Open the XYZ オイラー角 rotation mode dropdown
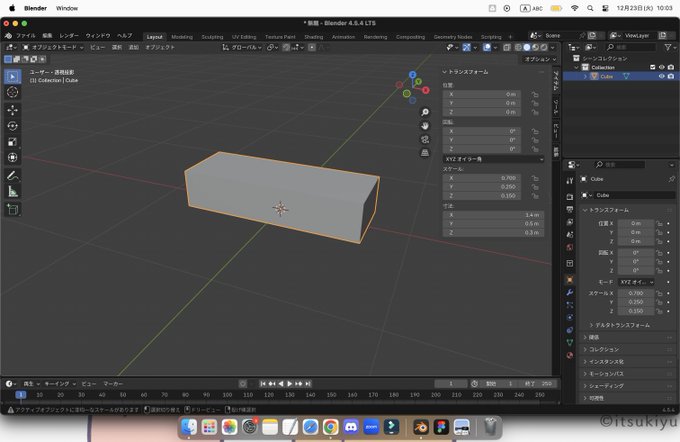Image resolution: width=680 pixels, height=442 pixels. pyautogui.click(x=494, y=159)
